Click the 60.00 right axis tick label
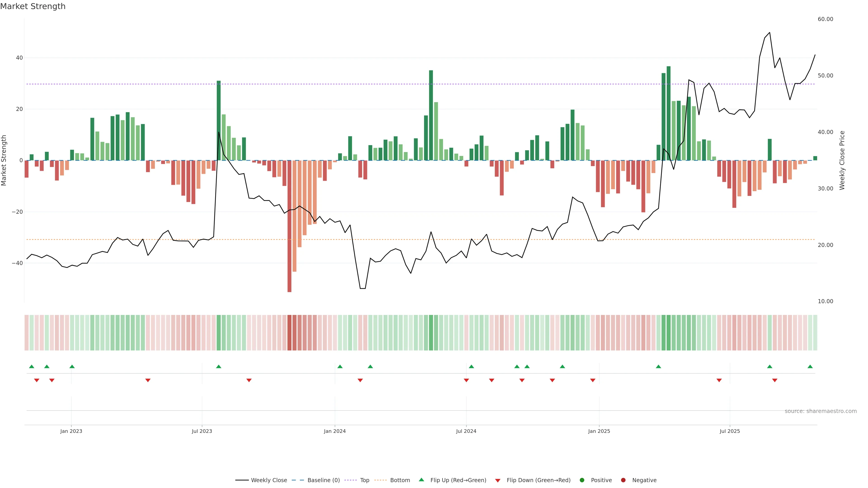 [x=825, y=19]
